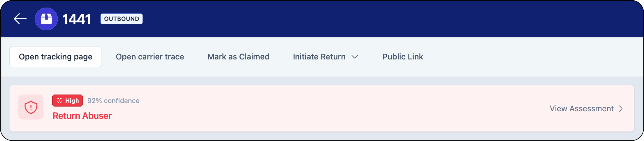Expand the Initiate Return dropdown arrow
The image size is (644, 141).
tap(354, 57)
